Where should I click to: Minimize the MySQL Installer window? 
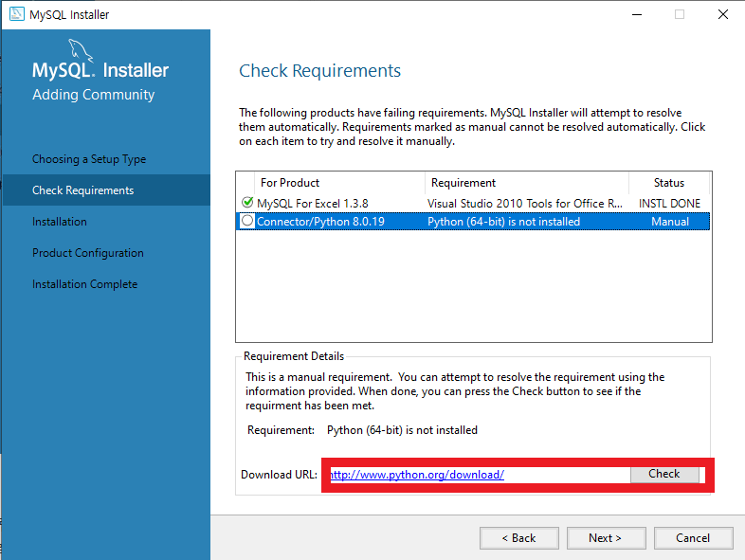click(637, 15)
